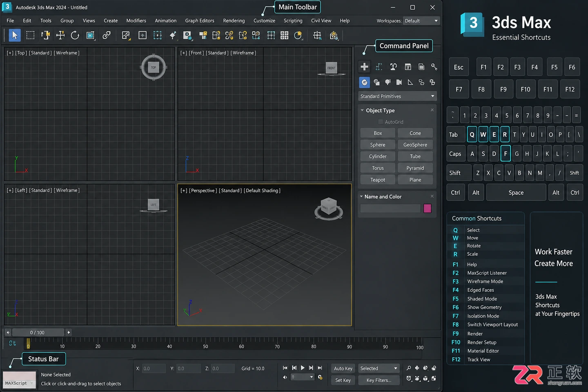Select the Shapes category icon

point(376,82)
